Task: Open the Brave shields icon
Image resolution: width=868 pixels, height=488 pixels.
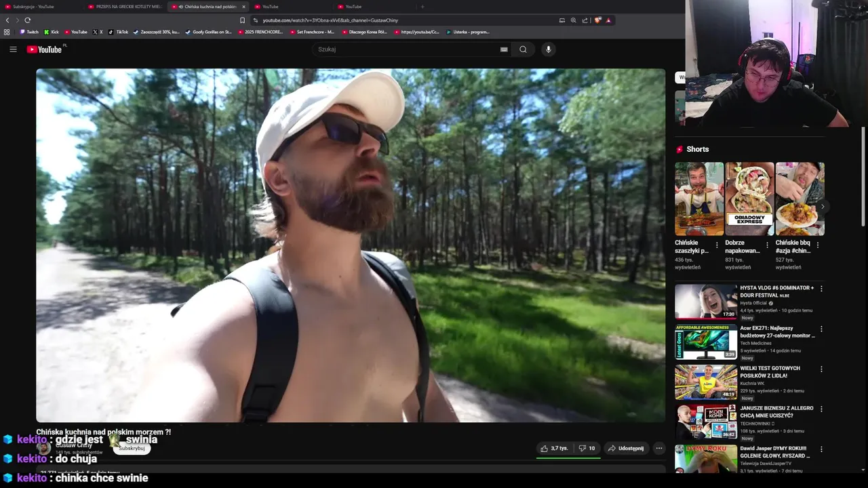Action: pos(597,20)
